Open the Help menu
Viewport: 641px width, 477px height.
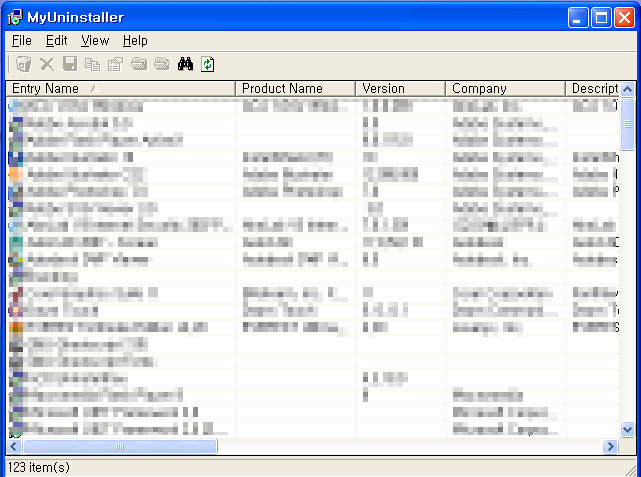[x=135, y=40]
